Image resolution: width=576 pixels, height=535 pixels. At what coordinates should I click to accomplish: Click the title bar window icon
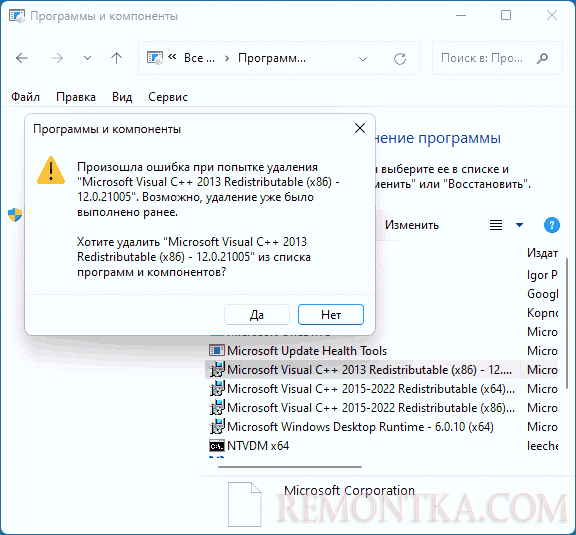tap(17, 16)
